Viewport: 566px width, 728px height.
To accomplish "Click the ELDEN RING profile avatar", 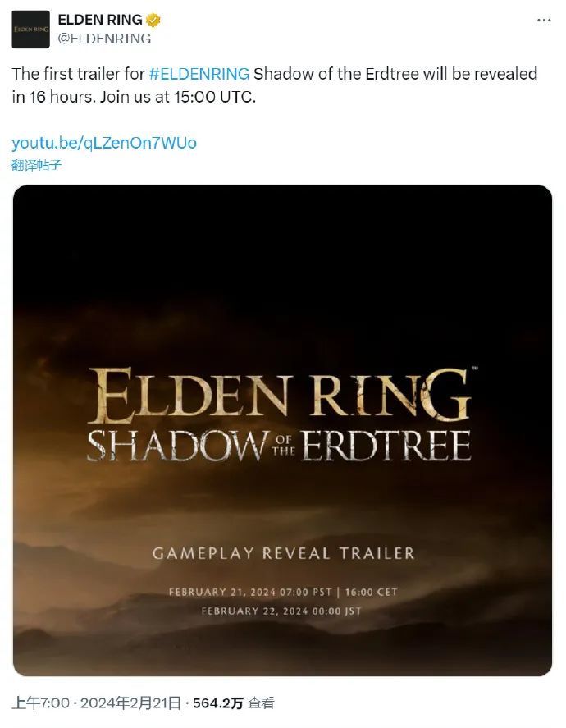I will coord(30,30).
